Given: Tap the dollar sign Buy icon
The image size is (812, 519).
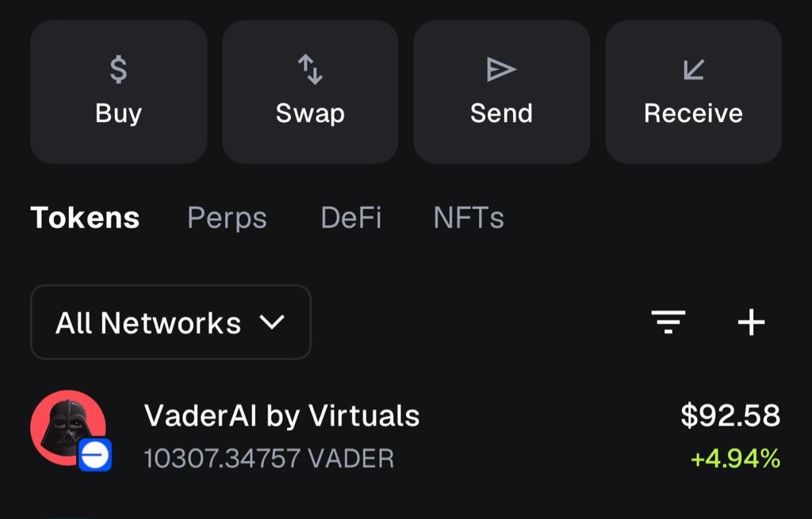Looking at the screenshot, I should (118, 71).
